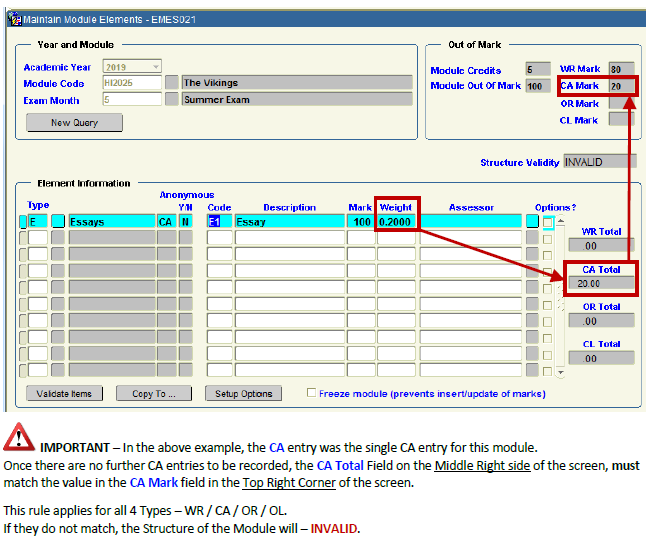Click the small button after Type E field
The height and width of the screenshot is (541, 657).
pyautogui.click(x=58, y=222)
